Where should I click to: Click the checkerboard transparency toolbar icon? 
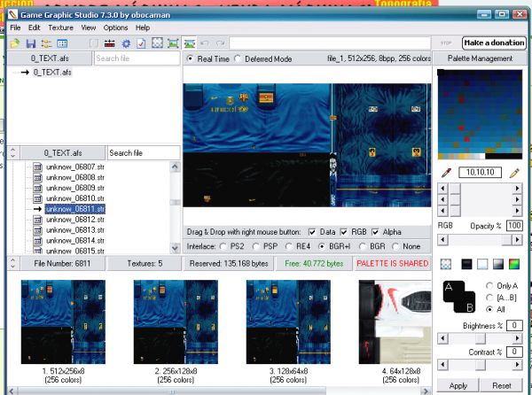click(157, 43)
